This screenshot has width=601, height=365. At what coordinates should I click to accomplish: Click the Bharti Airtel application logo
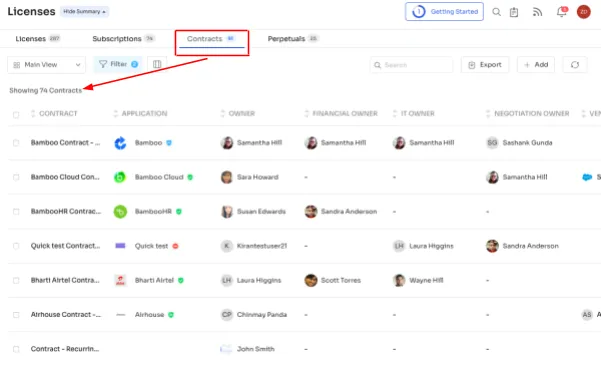[120, 280]
